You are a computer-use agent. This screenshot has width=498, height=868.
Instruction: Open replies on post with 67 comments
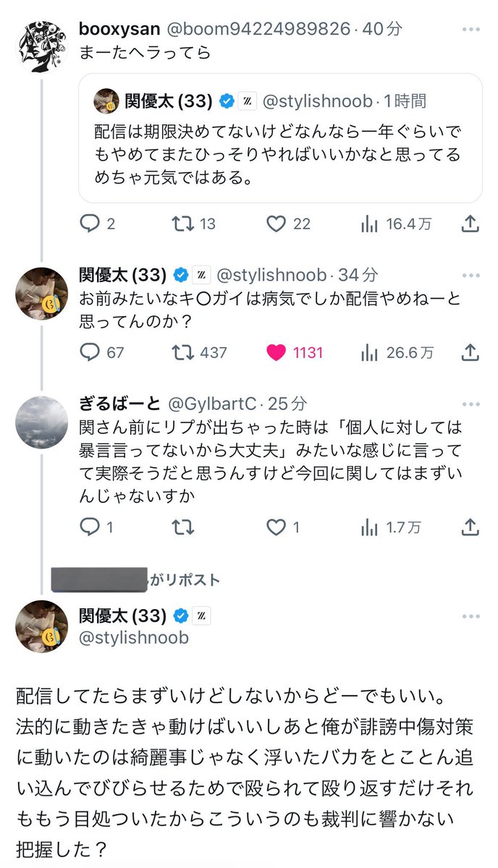click(x=89, y=353)
